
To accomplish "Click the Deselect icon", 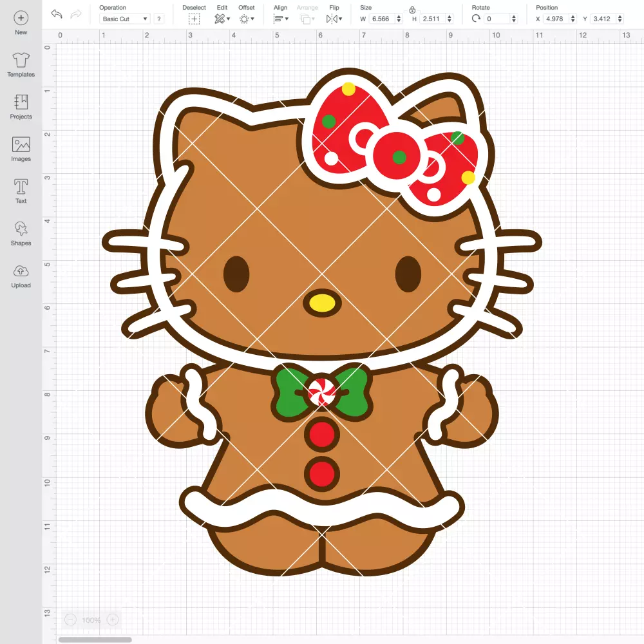I will (x=194, y=19).
